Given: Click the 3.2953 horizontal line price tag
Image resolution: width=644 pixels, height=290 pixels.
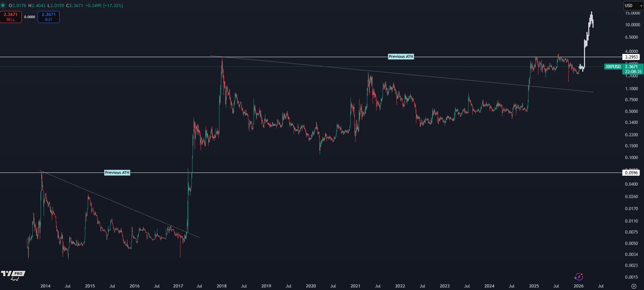Looking at the screenshot, I should [x=631, y=57].
